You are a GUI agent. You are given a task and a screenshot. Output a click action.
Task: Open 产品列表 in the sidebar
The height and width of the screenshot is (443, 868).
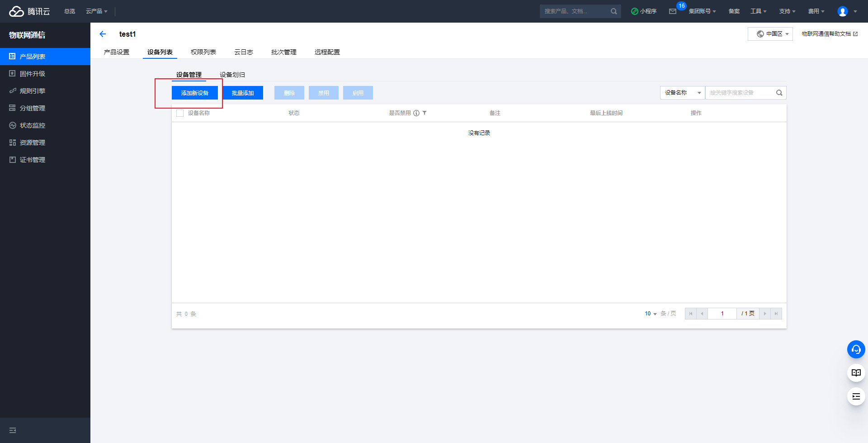[45, 57]
